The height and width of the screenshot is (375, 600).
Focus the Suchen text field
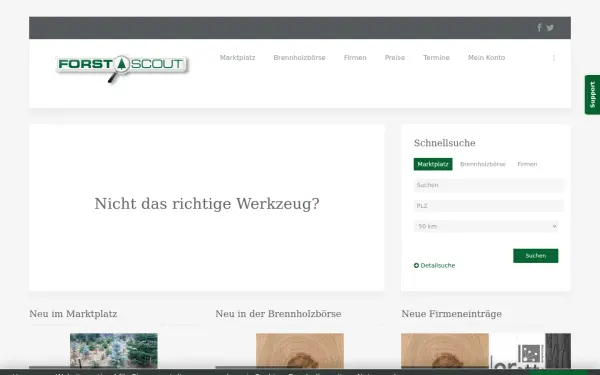[488, 185]
